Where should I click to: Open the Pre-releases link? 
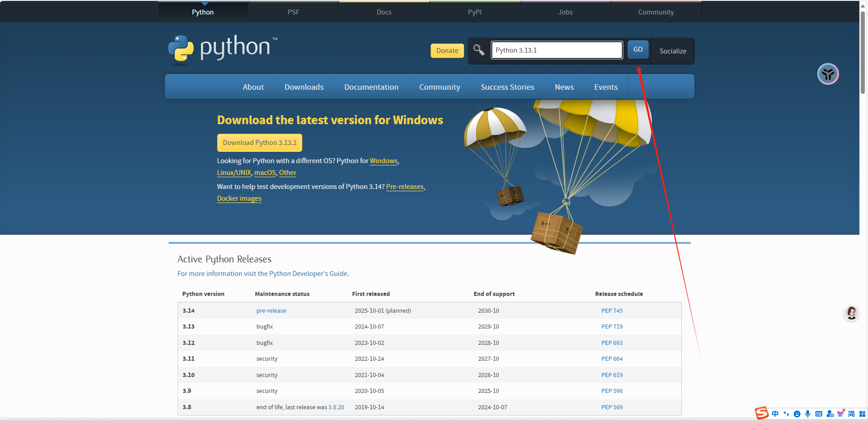(405, 187)
